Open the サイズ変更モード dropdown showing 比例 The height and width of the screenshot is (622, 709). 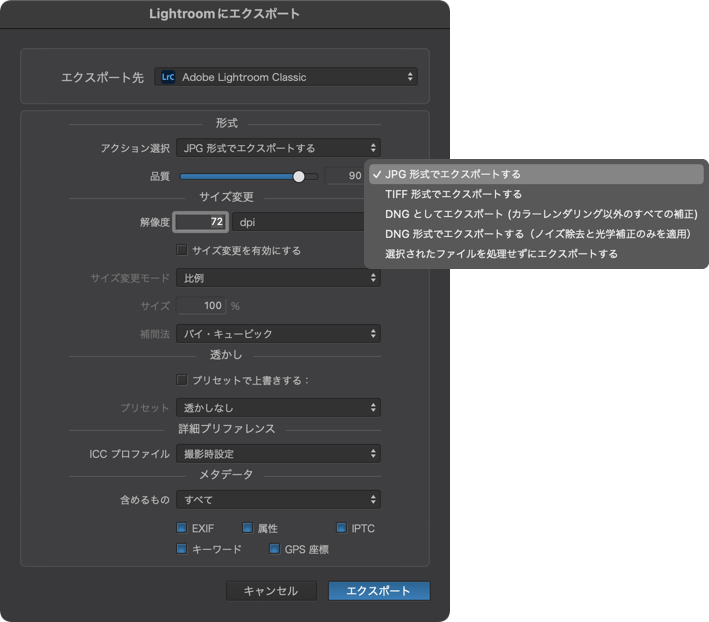click(278, 278)
